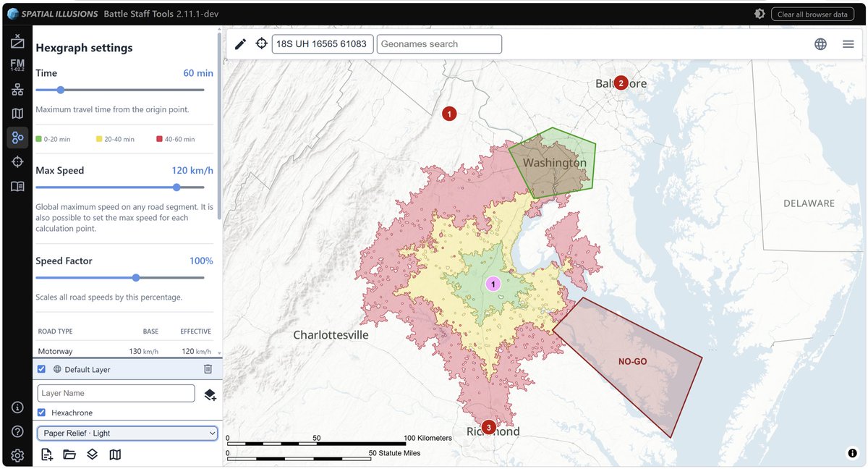Click the open folder icon at panel bottom
Screen dimensions: 868x469
coord(69,455)
